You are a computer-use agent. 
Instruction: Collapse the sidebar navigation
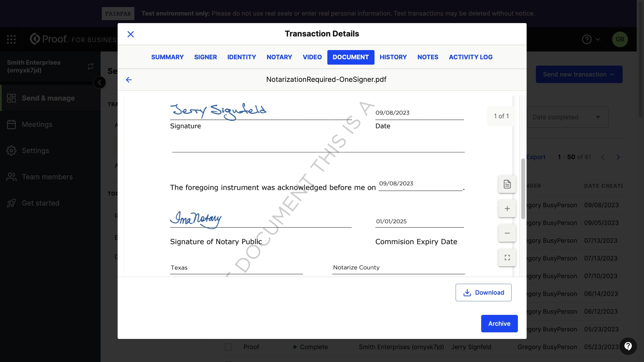click(x=99, y=82)
